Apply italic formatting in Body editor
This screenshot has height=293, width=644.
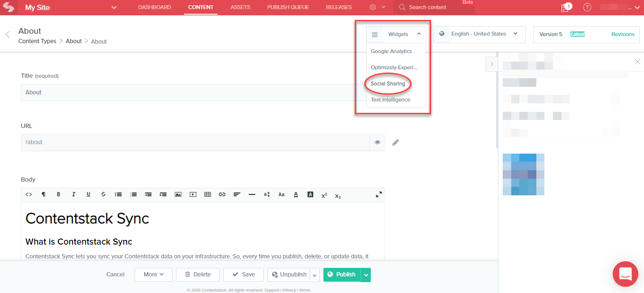pyautogui.click(x=74, y=194)
